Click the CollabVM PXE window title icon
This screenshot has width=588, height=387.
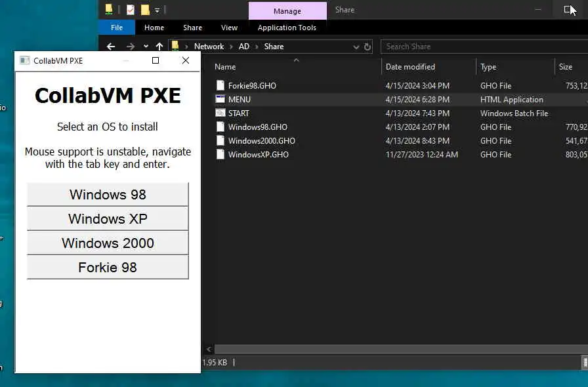point(25,61)
